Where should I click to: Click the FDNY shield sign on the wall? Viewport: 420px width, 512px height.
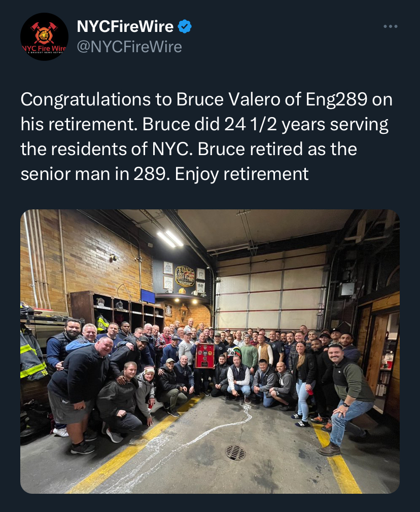click(185, 276)
